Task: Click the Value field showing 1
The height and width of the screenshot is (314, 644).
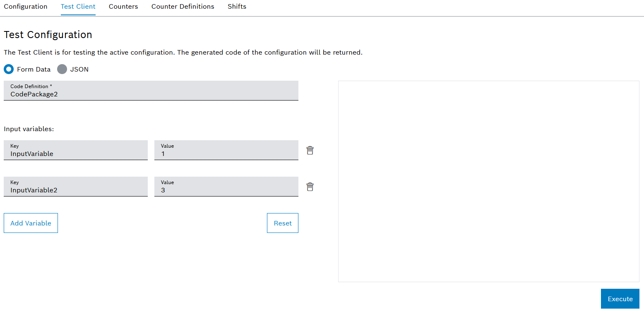Action: (x=226, y=150)
